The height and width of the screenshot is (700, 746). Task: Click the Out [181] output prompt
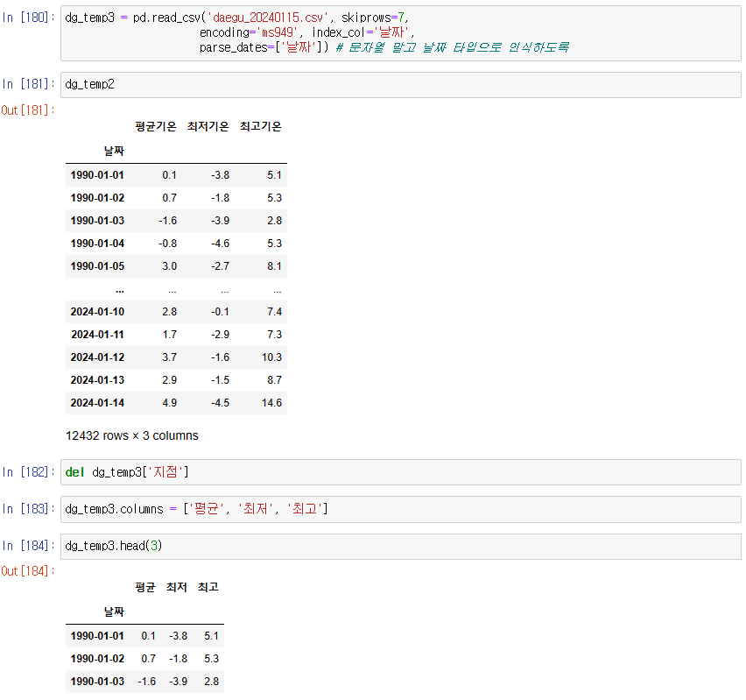coord(28,110)
